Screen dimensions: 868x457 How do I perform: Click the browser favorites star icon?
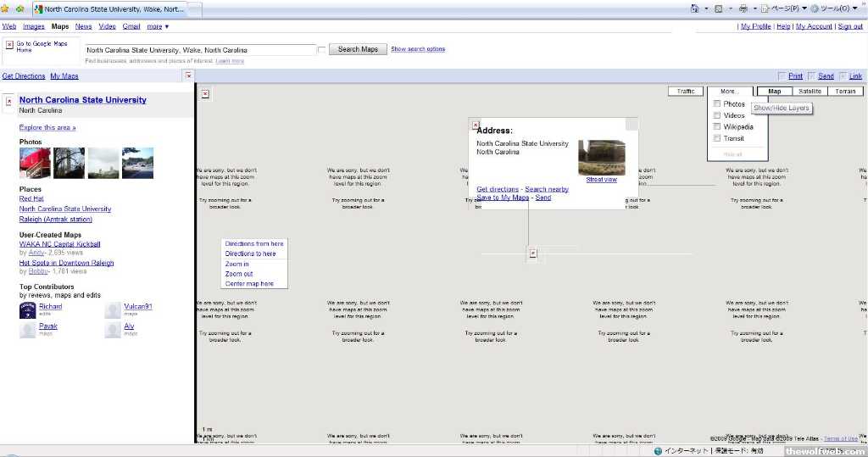pyautogui.click(x=5, y=8)
